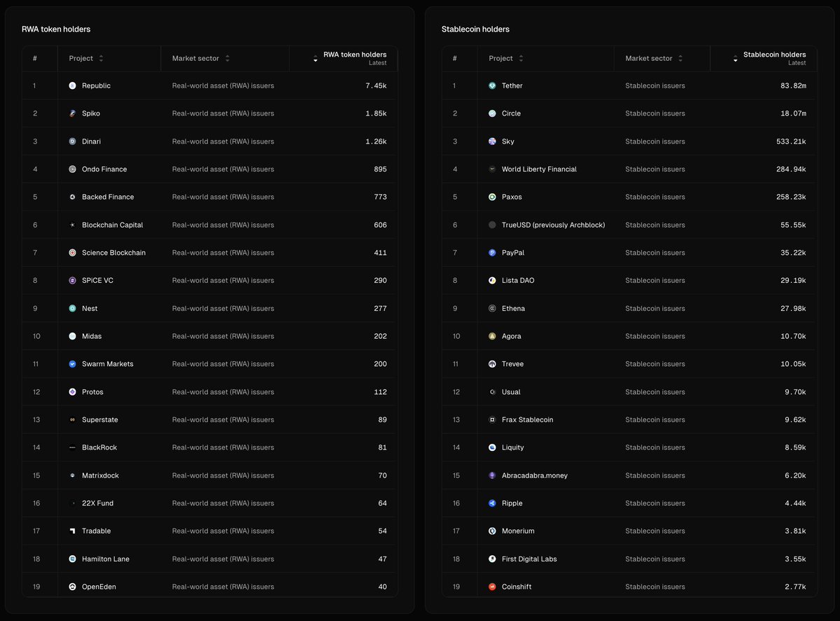The image size is (840, 621).
Task: Open the First Digital Labs link
Action: [x=529, y=559]
